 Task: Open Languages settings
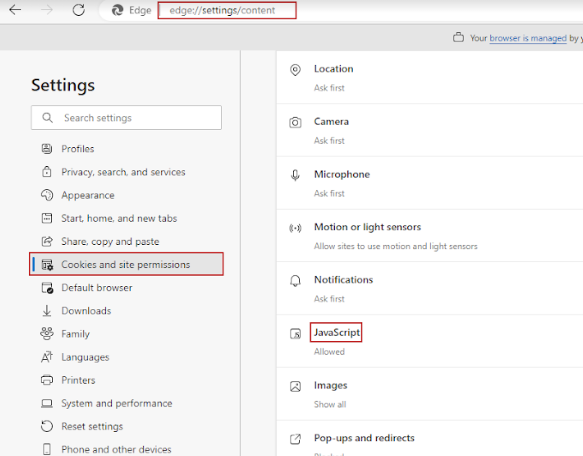pos(85,357)
